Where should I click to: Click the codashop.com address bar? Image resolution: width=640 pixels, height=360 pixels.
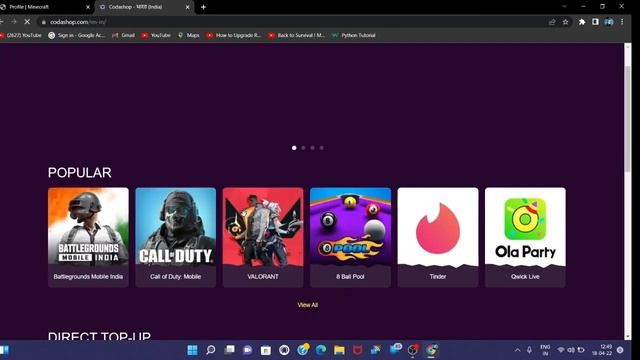click(294, 22)
